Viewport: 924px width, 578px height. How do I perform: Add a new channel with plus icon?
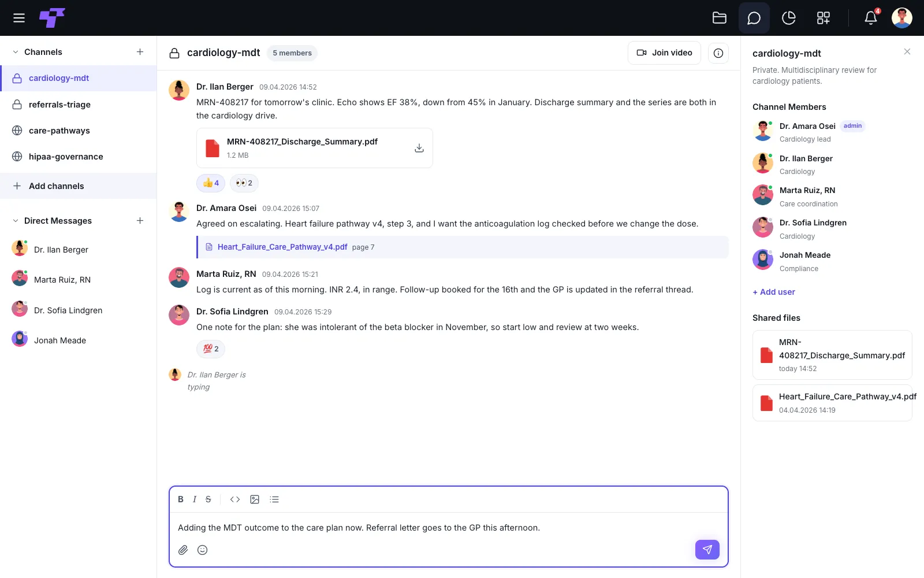click(x=140, y=52)
